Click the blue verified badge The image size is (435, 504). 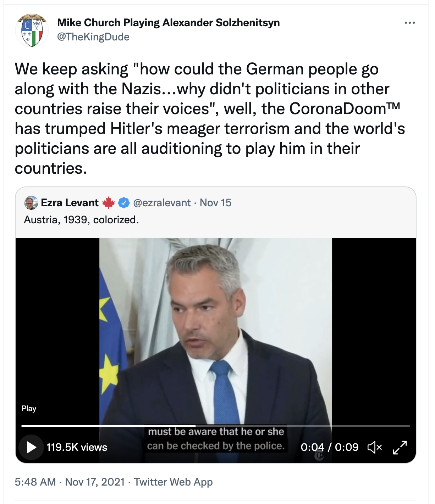point(124,203)
